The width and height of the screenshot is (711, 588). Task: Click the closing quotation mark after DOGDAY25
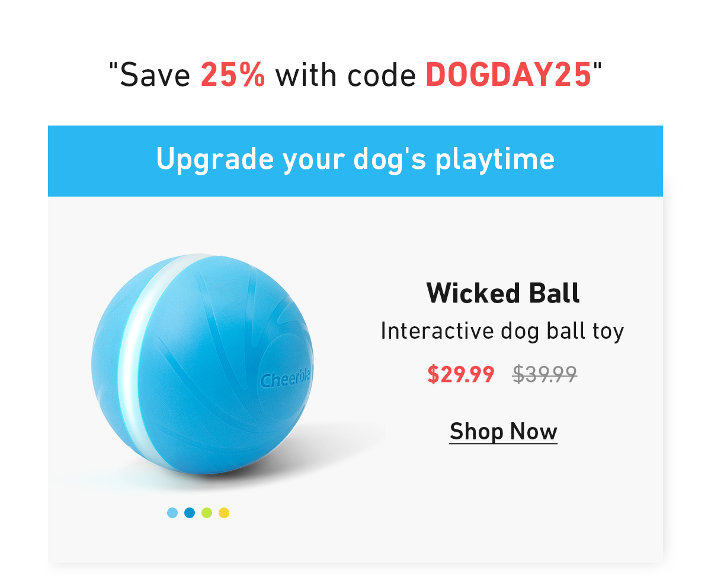pos(597,66)
